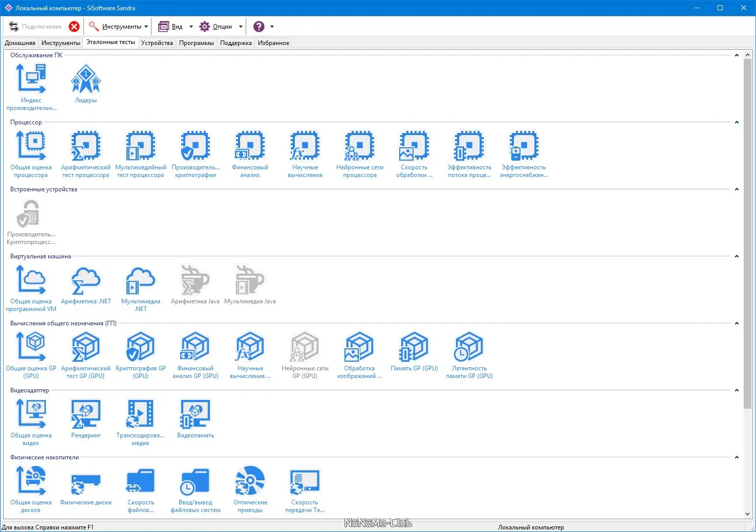Switch to the Домашняя tab
Viewport: 756px width, 532px height.
20,43
